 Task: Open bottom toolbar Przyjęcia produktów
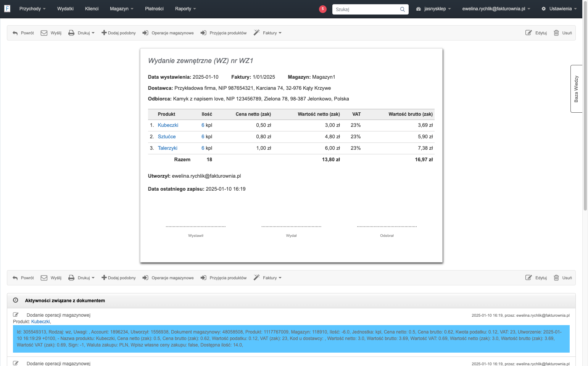pyautogui.click(x=224, y=278)
